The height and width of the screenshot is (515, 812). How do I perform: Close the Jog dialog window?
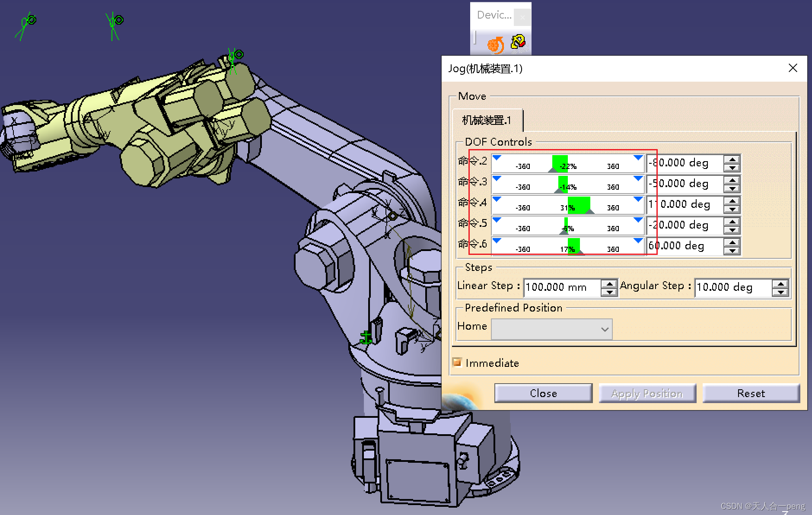pyautogui.click(x=793, y=68)
